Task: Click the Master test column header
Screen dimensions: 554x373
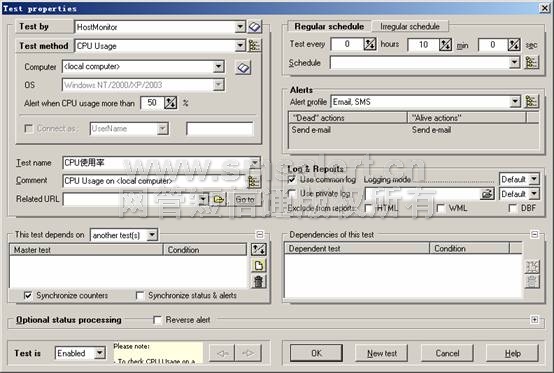Action: [x=86, y=249]
